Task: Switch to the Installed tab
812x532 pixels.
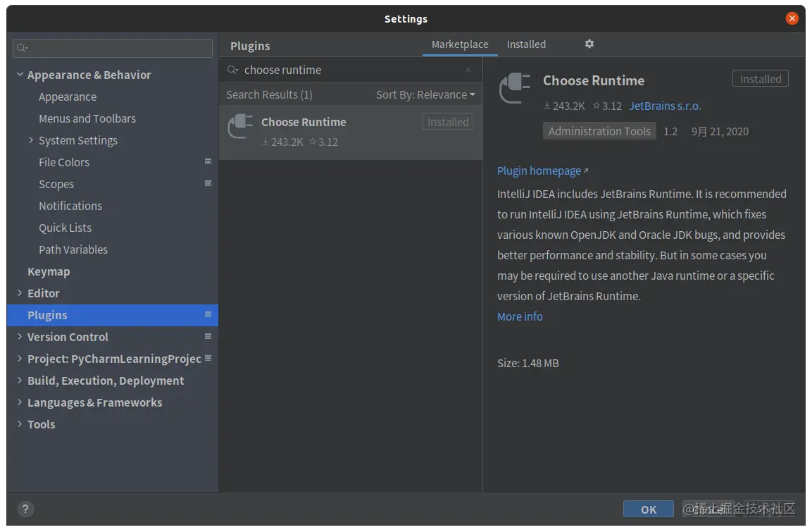Action: pos(526,44)
